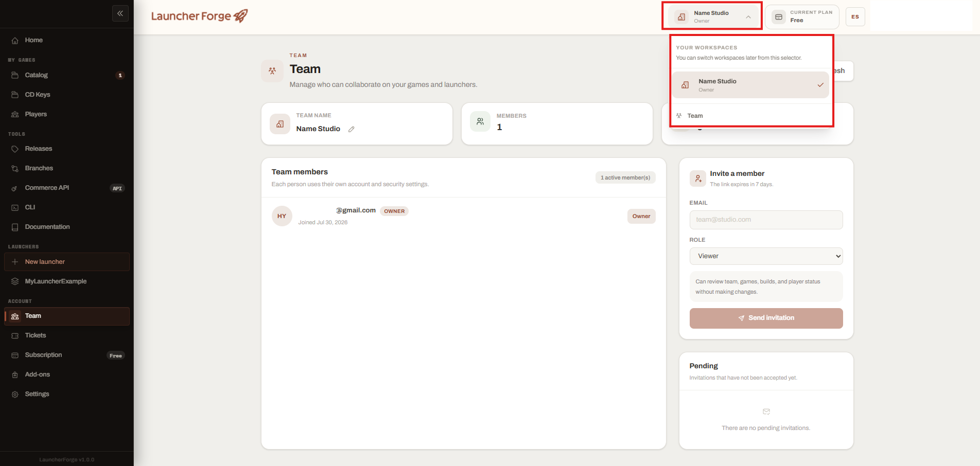Click the Add-ons gift icon
980x466 pixels.
15,374
